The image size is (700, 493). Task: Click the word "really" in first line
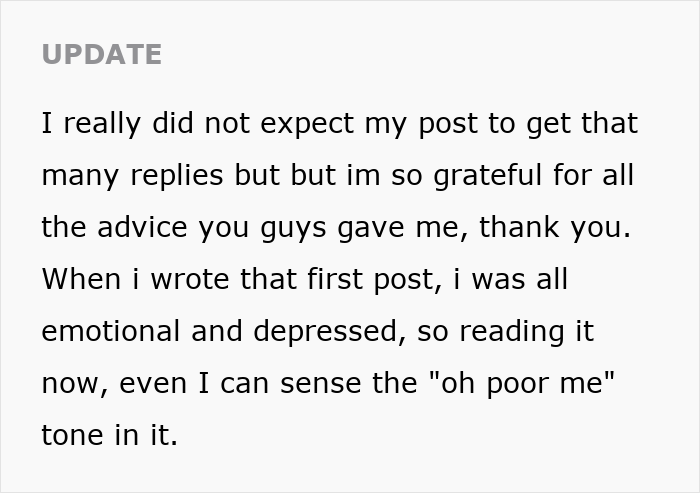point(102,124)
